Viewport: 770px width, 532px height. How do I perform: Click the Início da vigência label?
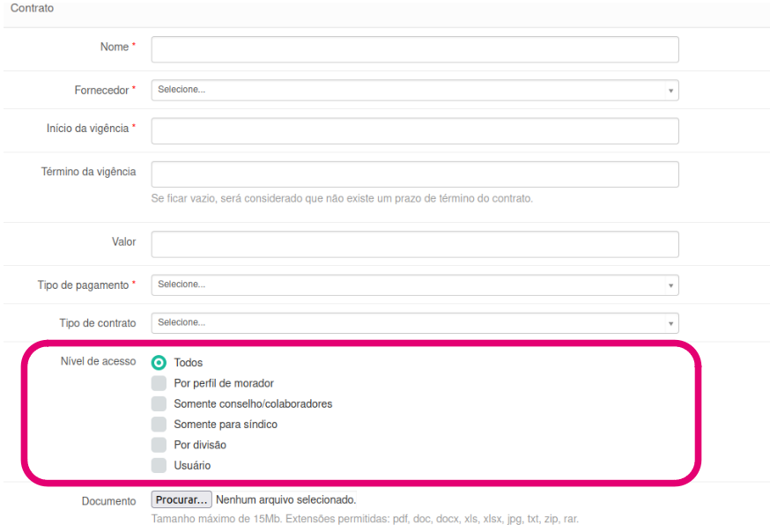[87, 129]
